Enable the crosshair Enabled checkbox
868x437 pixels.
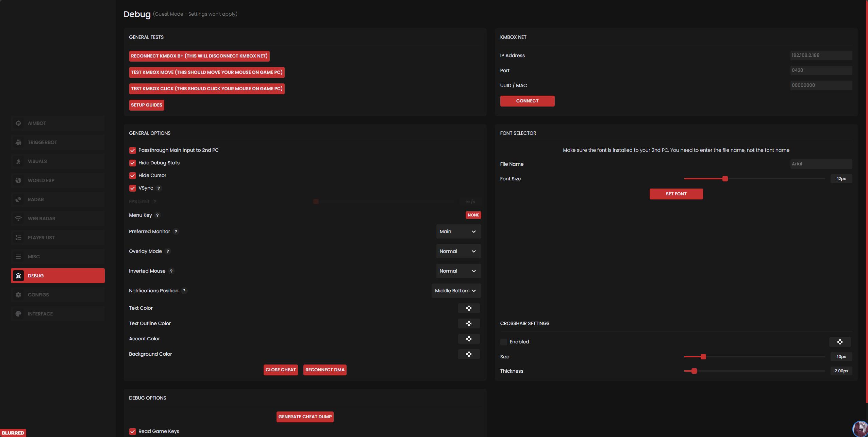pyautogui.click(x=504, y=342)
